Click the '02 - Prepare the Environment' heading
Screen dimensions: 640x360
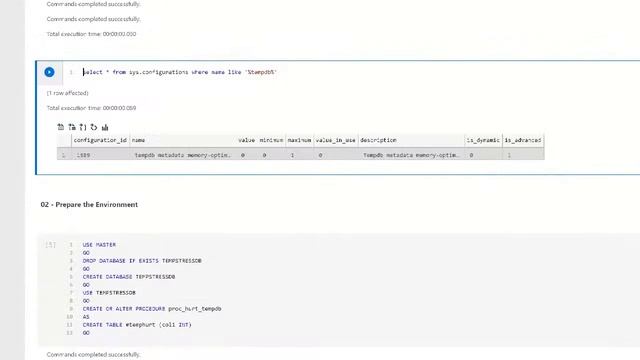(x=89, y=204)
